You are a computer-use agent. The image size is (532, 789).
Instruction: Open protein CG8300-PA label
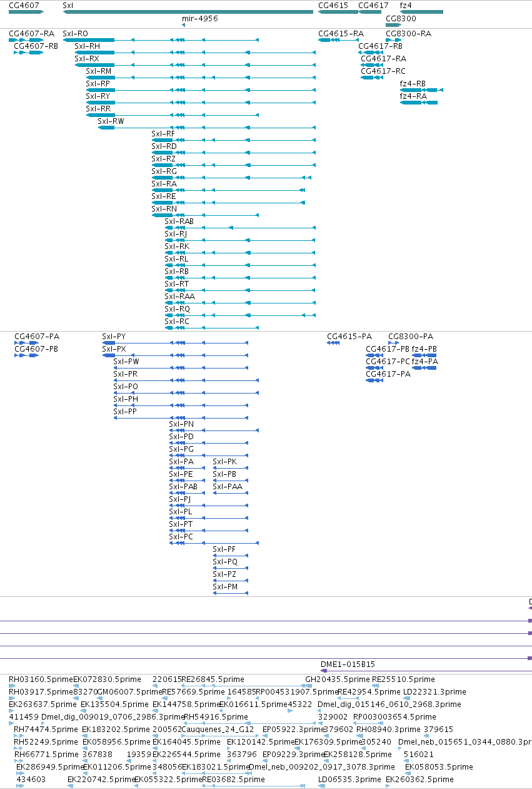point(411,337)
